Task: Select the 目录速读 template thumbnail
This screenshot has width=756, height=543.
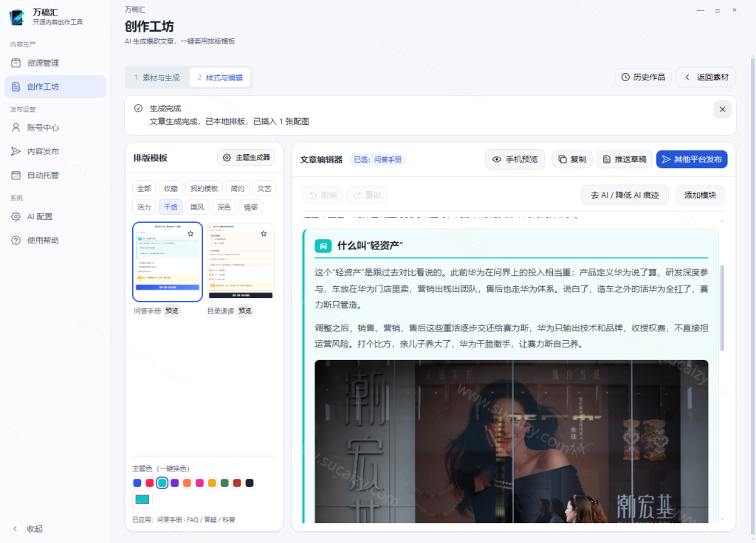Action: pos(241,262)
